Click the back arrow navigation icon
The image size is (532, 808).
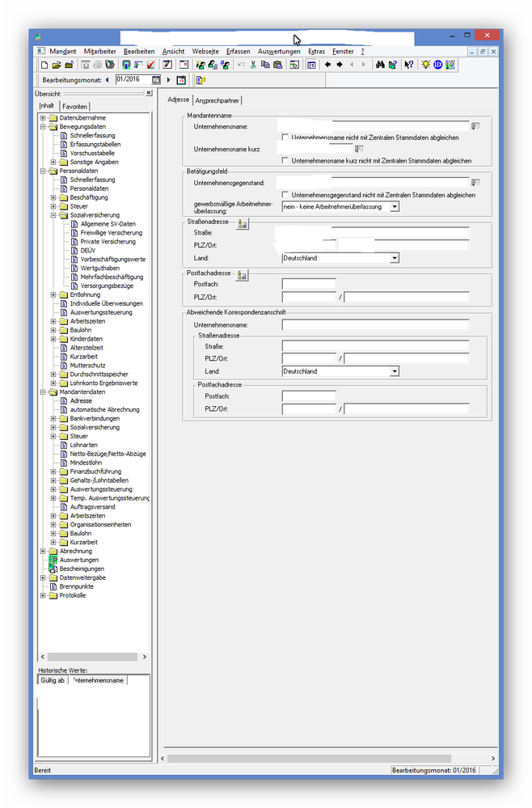(327, 65)
